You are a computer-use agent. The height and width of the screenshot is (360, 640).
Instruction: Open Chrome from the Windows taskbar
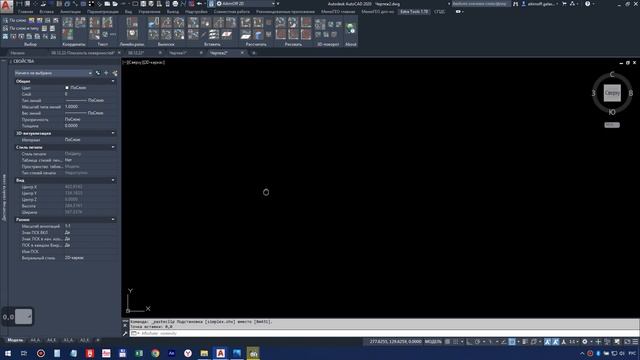(155, 353)
